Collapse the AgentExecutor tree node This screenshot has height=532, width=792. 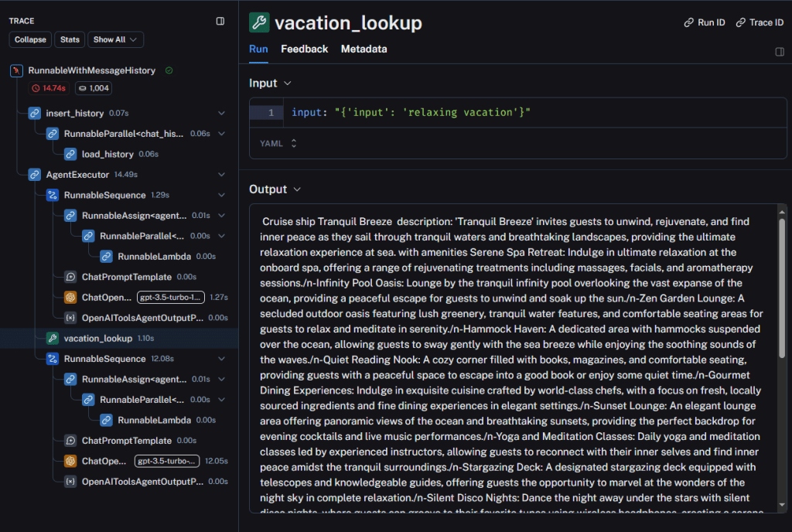(220, 174)
